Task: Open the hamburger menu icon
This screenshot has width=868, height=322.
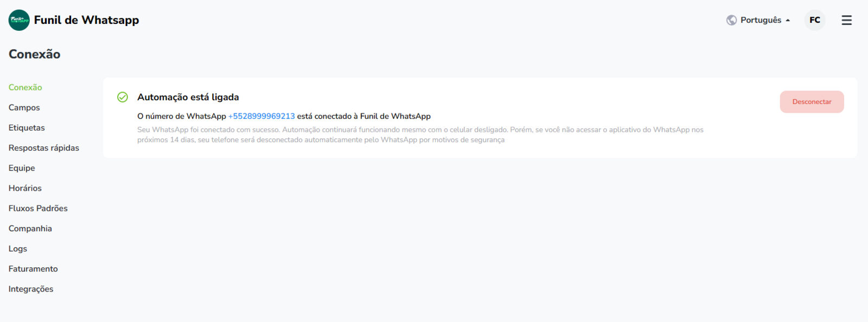Action: 846,20
